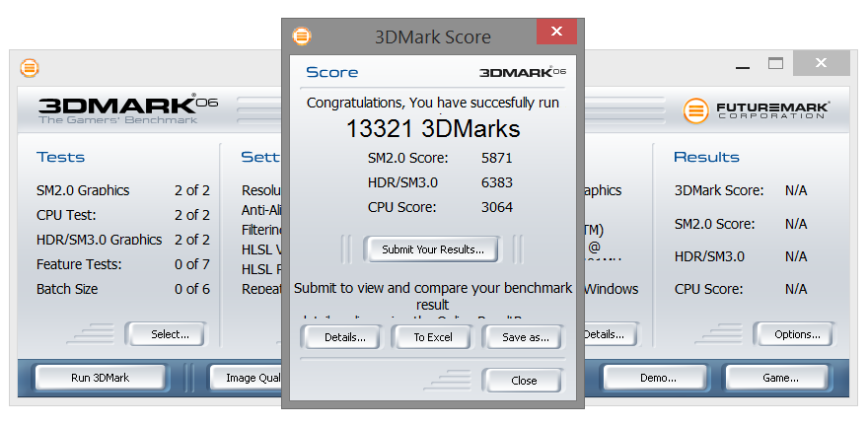
Task: Click the Congratulations message text
Action: (x=433, y=103)
